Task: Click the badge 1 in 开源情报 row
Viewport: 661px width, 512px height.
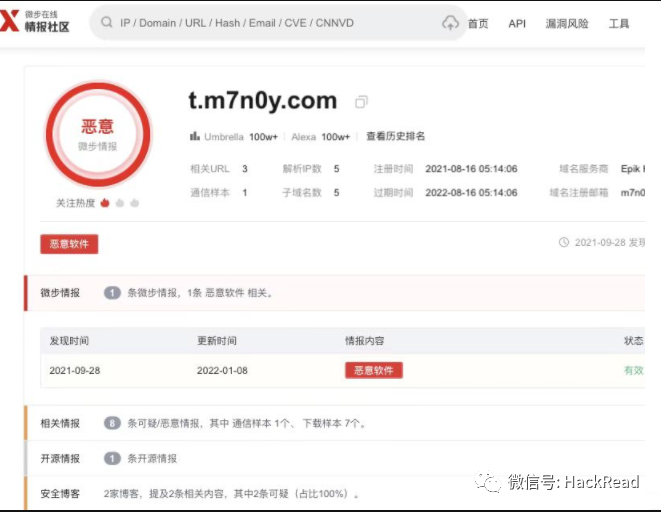Action: pyautogui.click(x=112, y=458)
